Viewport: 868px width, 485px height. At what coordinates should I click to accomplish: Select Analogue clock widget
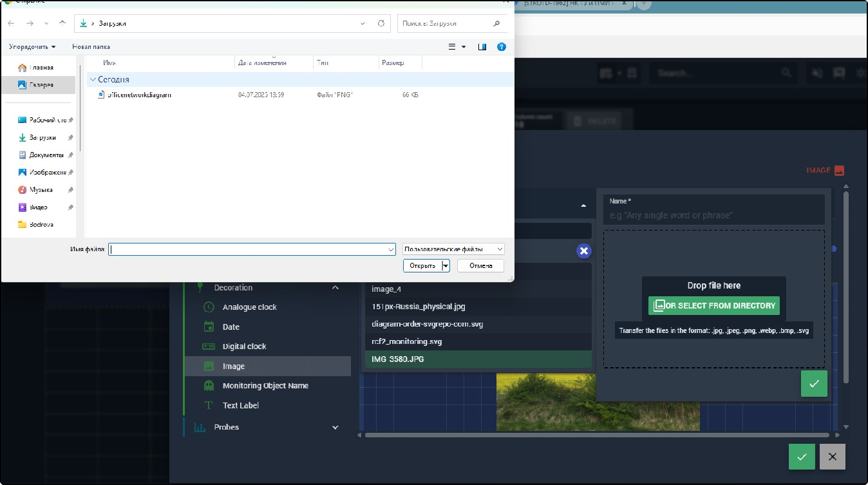pos(249,307)
